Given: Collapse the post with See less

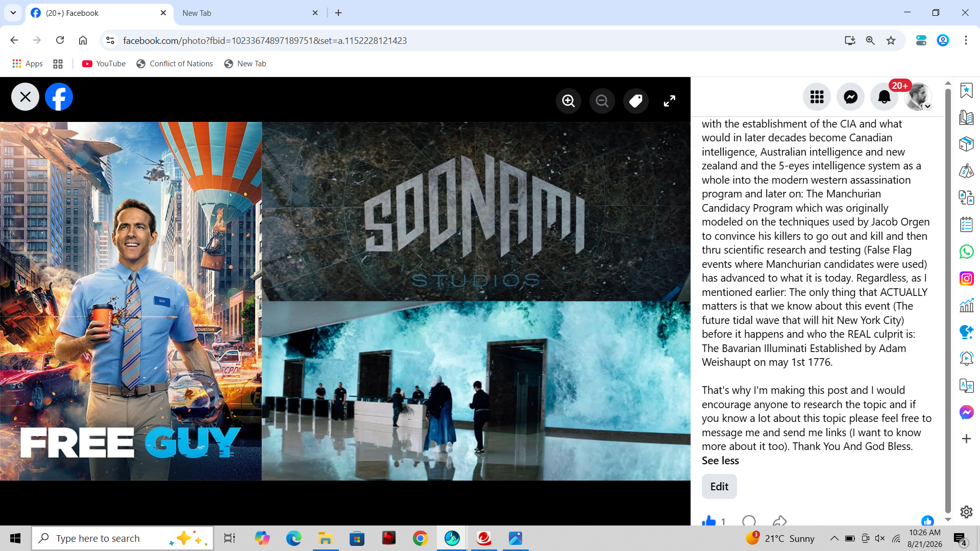Looking at the screenshot, I should (x=720, y=461).
